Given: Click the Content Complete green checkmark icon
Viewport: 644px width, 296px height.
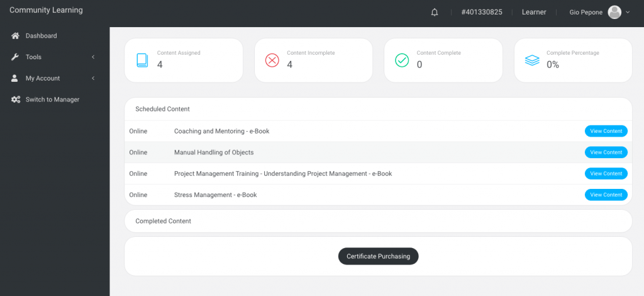Looking at the screenshot, I should [x=401, y=60].
